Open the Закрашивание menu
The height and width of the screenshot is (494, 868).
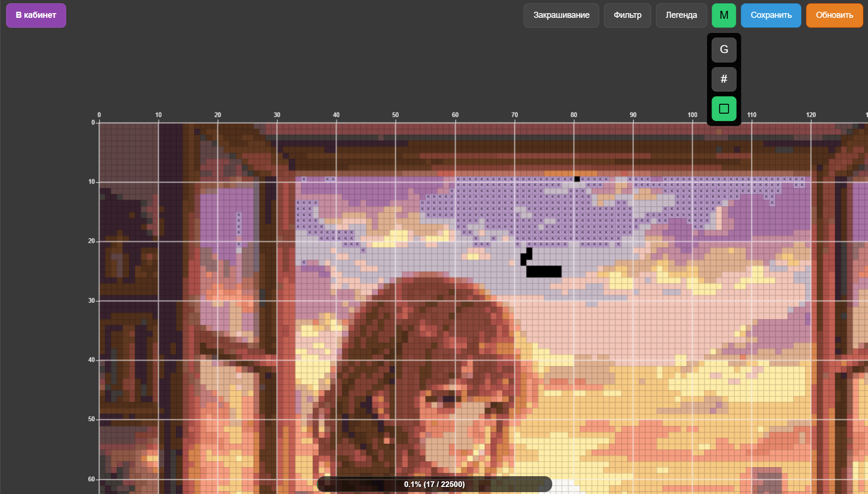(x=561, y=15)
